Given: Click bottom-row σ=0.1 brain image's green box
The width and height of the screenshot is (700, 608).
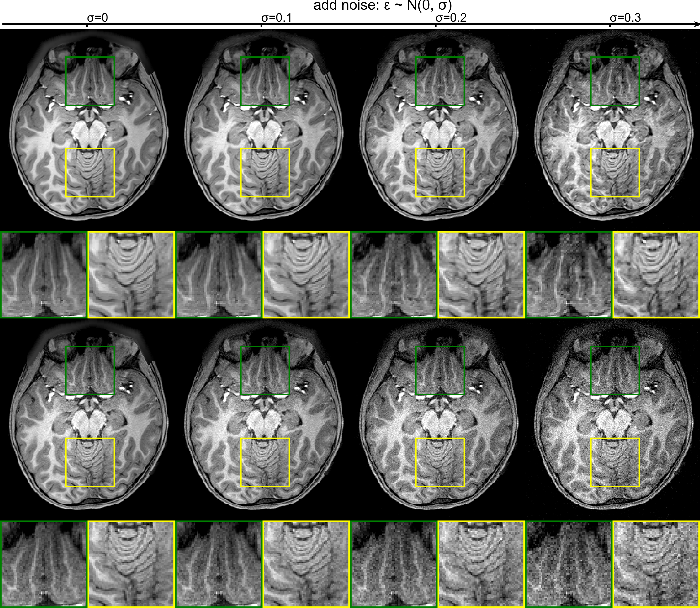Looking at the screenshot, I should (x=265, y=371).
